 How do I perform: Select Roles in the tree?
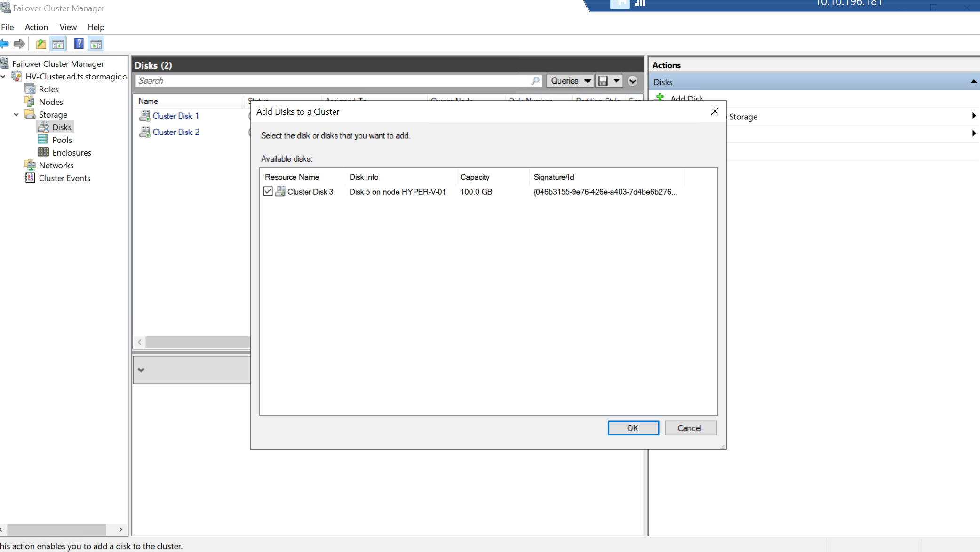tap(49, 89)
